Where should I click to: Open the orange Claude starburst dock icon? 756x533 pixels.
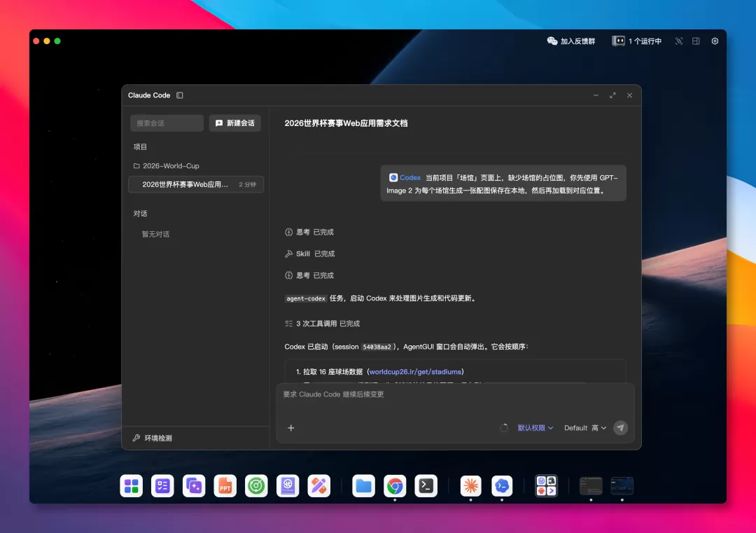(x=470, y=486)
